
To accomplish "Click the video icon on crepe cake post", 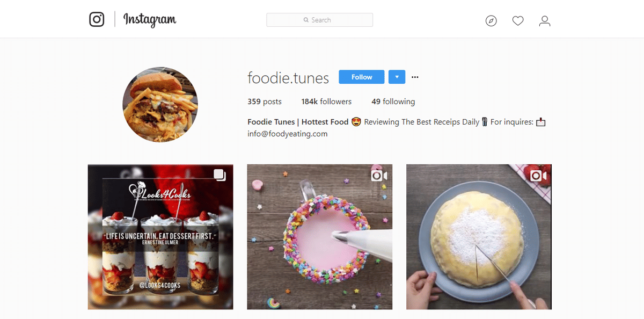I will click(x=538, y=176).
